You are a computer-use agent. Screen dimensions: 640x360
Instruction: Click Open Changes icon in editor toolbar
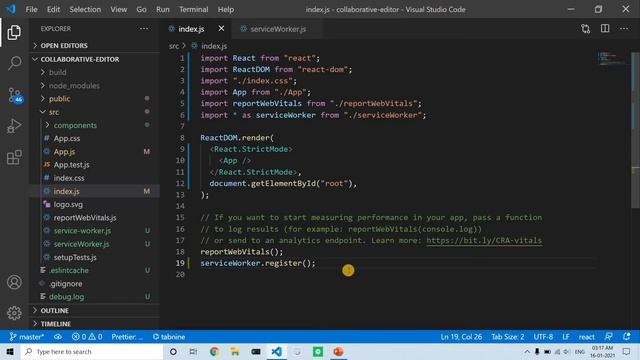point(586,29)
